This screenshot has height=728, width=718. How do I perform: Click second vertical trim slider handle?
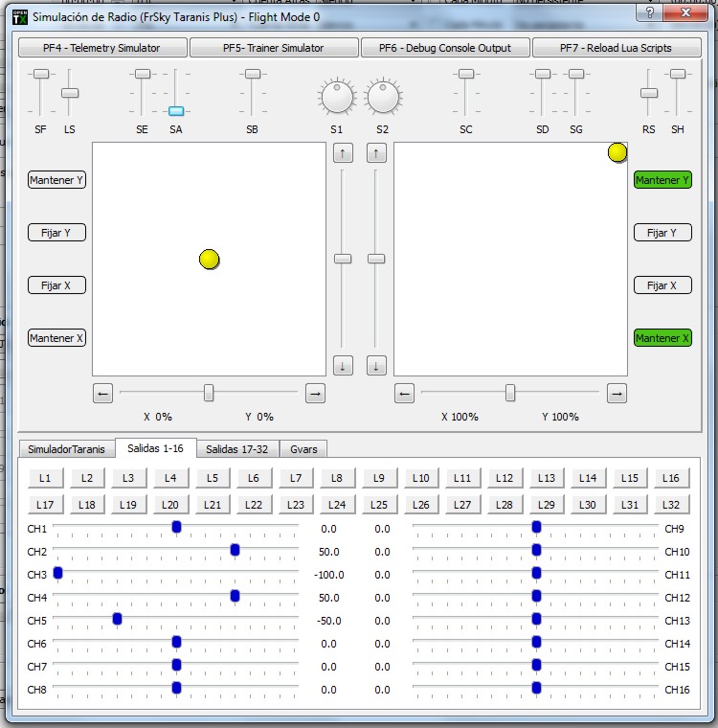[376, 259]
